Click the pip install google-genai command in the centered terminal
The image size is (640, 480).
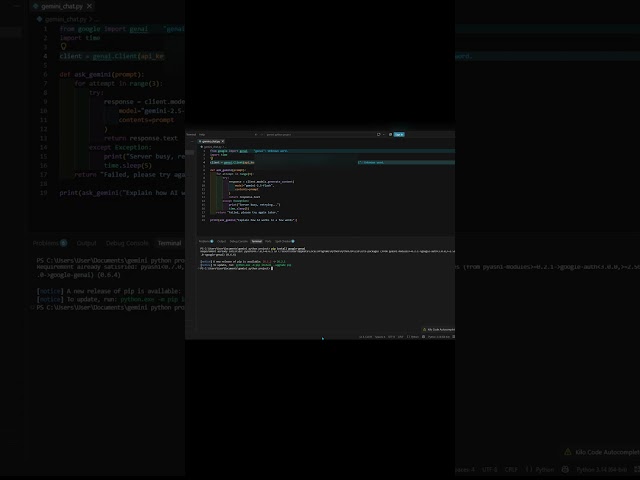pyautogui.click(x=288, y=249)
